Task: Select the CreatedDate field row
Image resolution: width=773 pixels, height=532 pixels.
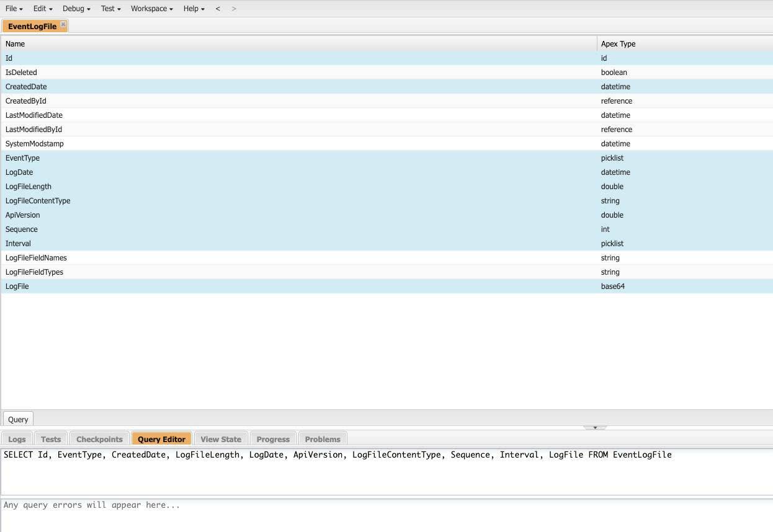Action: [386, 87]
